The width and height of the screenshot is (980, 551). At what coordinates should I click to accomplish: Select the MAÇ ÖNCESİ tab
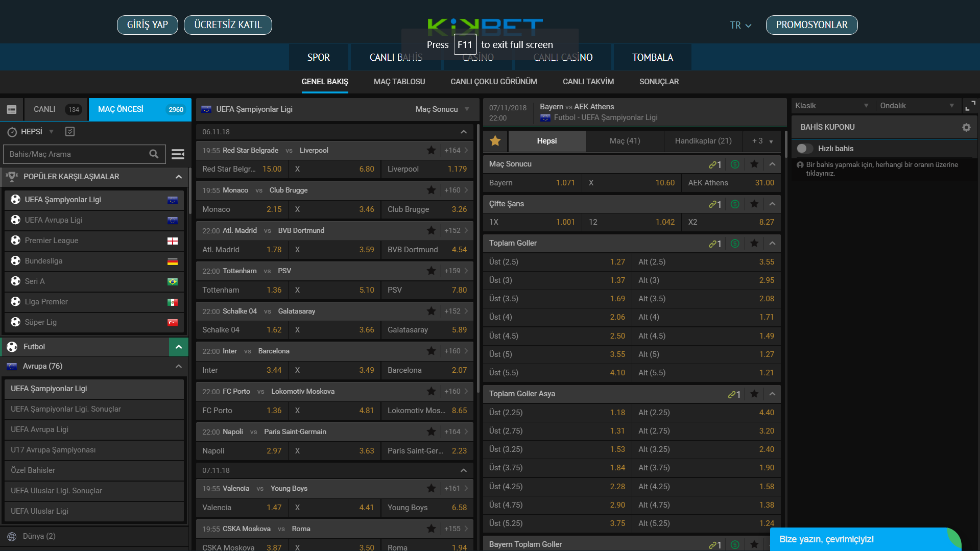(x=140, y=109)
